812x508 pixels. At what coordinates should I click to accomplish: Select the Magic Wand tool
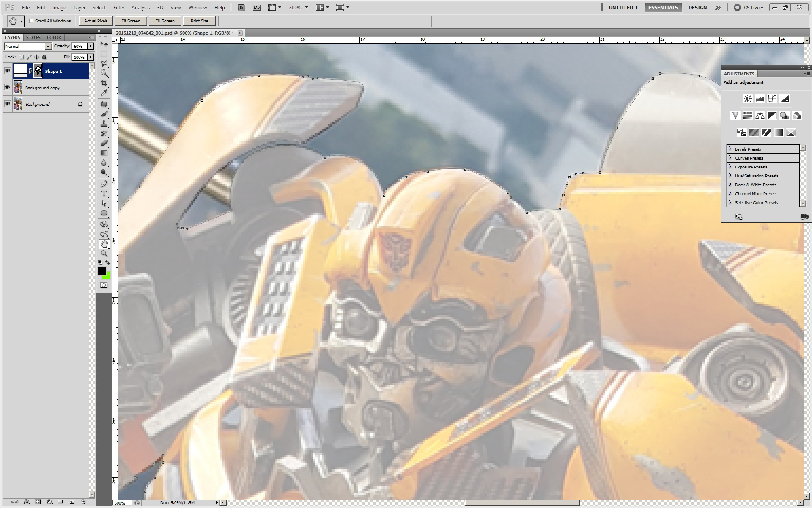[x=104, y=73]
